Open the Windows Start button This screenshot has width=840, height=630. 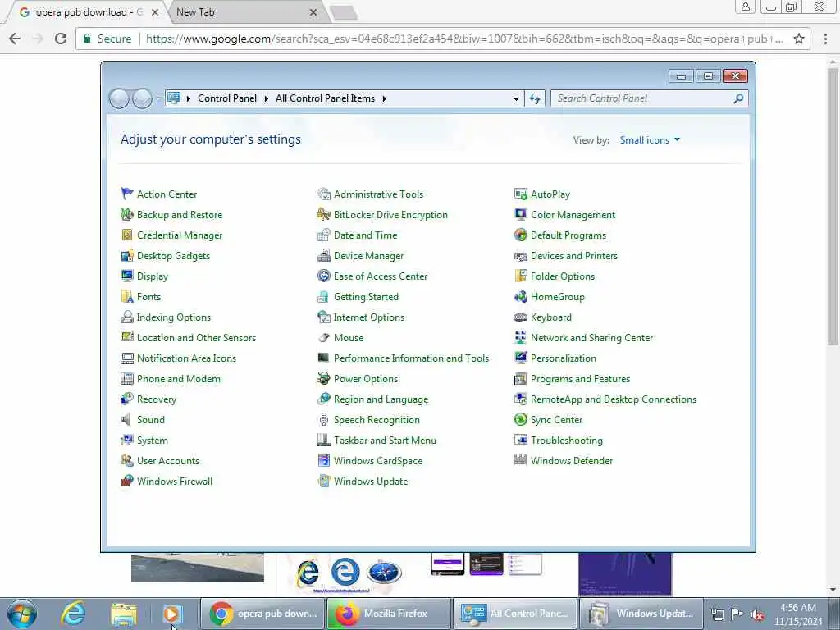[22, 614]
